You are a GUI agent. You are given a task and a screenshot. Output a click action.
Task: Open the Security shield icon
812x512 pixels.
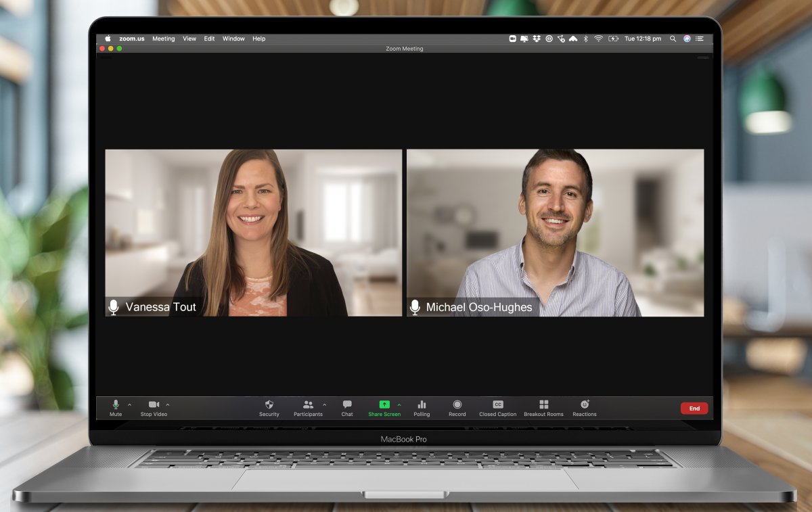[x=269, y=404]
